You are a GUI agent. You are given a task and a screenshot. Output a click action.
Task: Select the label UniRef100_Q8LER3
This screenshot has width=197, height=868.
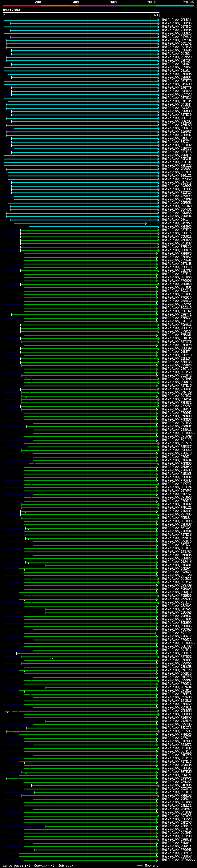pyautogui.click(x=177, y=328)
